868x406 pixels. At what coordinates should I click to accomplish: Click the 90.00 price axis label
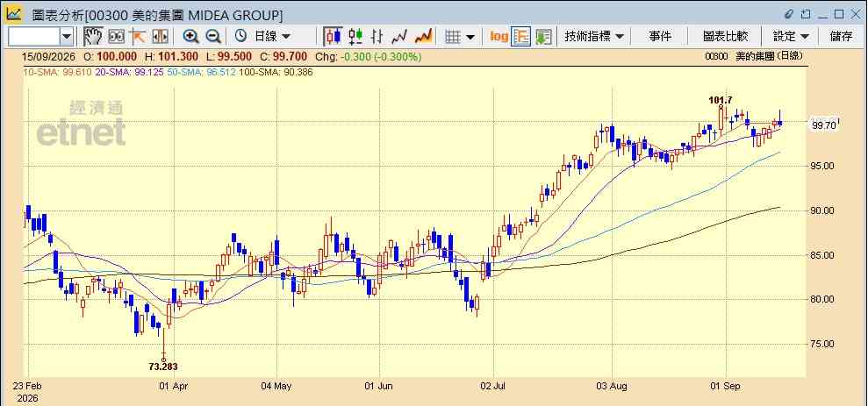click(x=822, y=210)
